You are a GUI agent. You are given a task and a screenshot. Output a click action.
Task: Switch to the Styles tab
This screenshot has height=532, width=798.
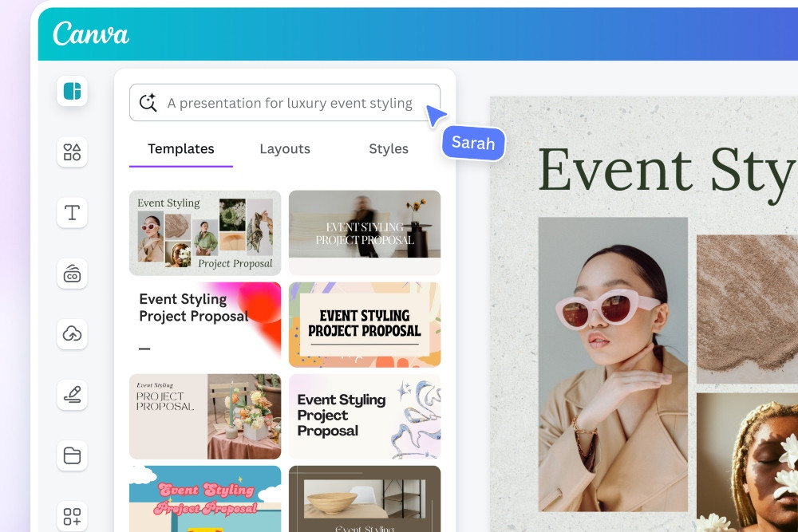pos(389,149)
